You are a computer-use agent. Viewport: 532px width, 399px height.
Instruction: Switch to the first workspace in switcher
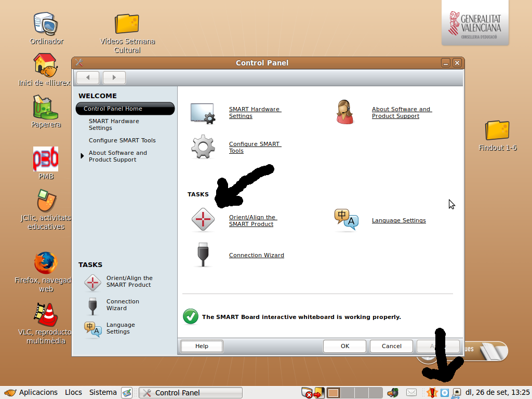pyautogui.click(x=333, y=393)
